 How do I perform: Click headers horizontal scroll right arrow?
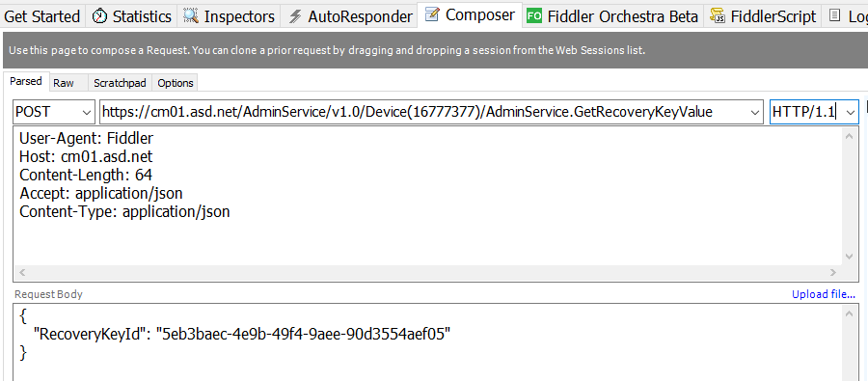[833, 272]
